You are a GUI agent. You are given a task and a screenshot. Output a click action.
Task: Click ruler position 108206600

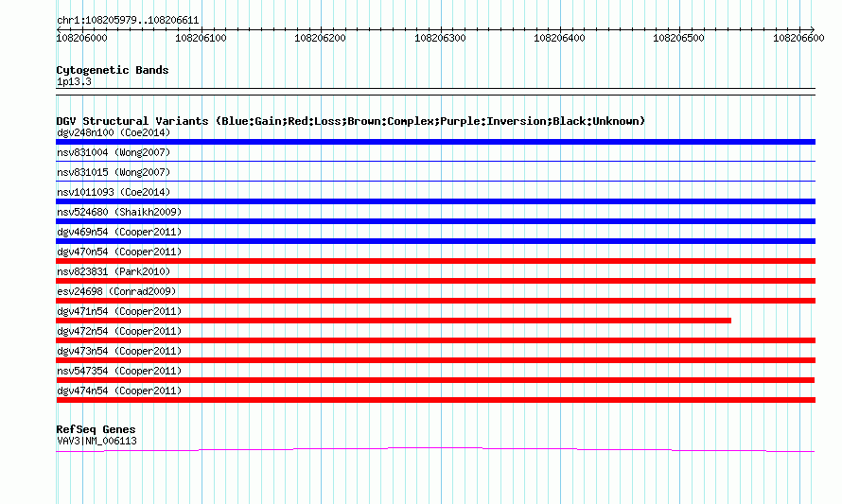click(798, 38)
